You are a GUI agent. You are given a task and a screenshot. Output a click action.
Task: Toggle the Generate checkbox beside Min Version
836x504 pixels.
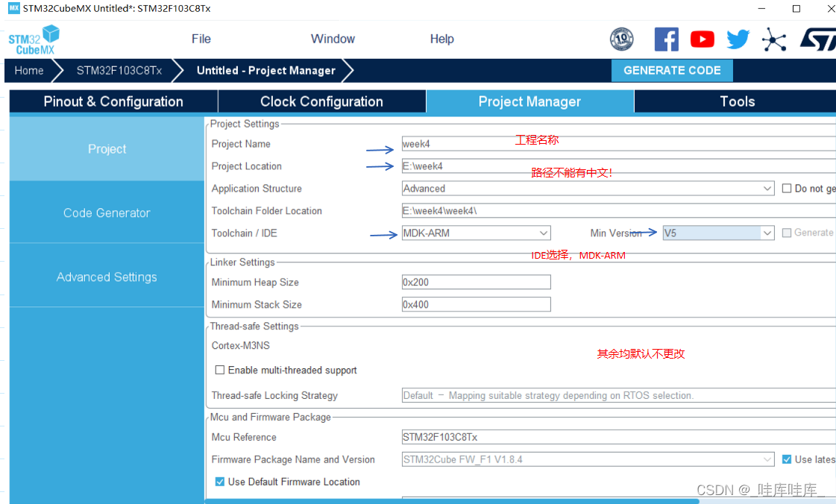(x=787, y=233)
